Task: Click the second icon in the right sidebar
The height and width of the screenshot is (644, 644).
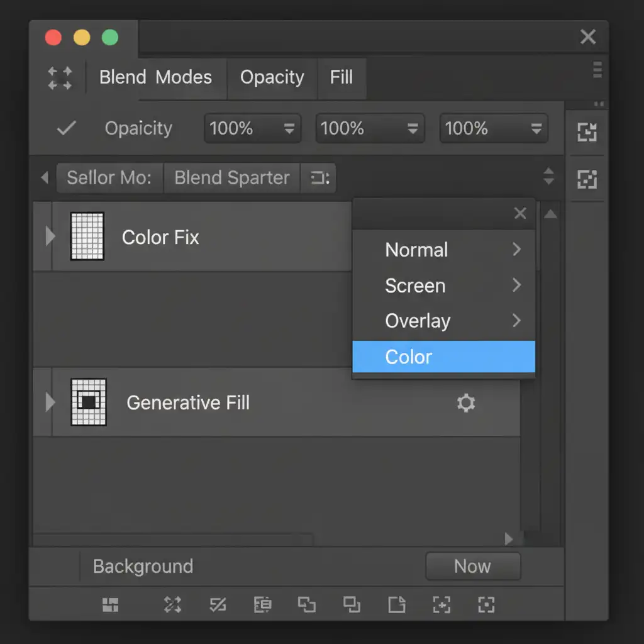Action: click(587, 180)
